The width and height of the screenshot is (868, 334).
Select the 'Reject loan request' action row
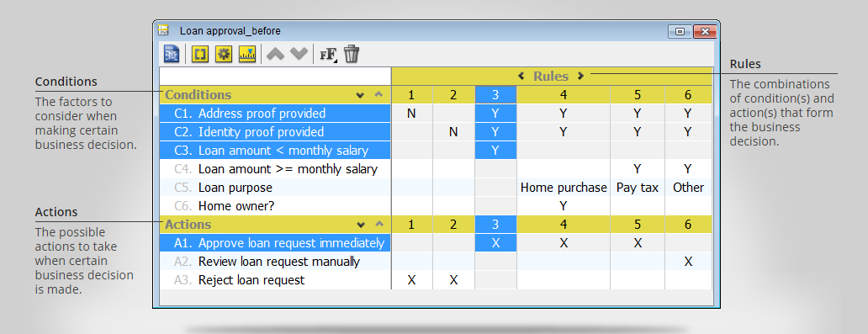275,279
